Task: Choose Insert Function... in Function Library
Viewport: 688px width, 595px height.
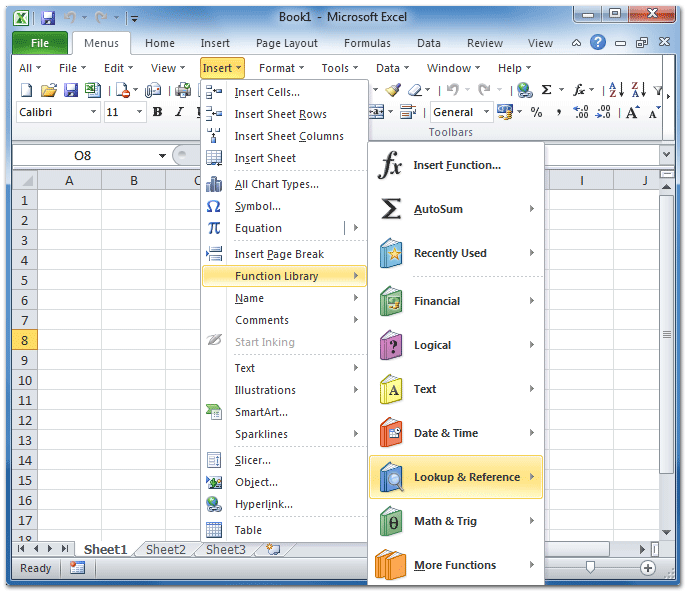Action: pyautogui.click(x=456, y=165)
